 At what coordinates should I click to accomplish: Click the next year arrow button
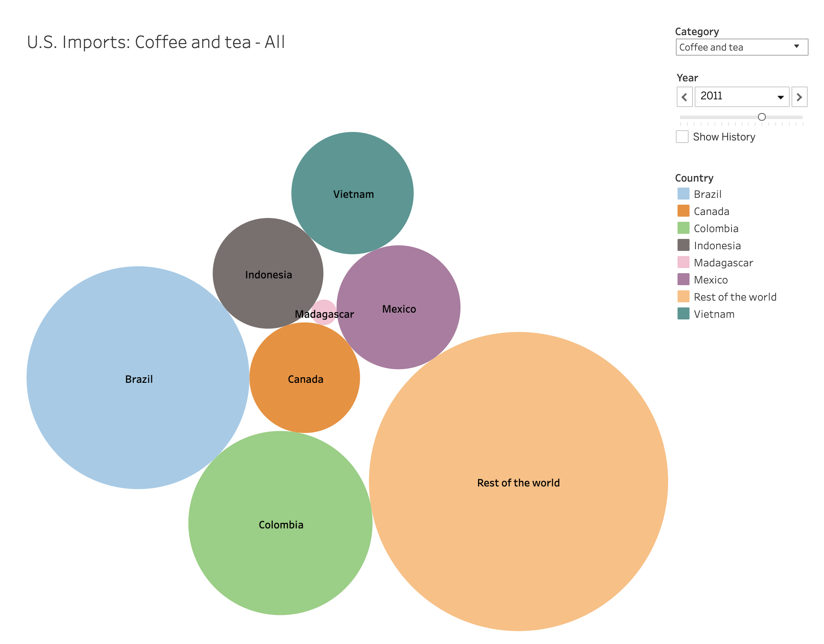click(799, 97)
